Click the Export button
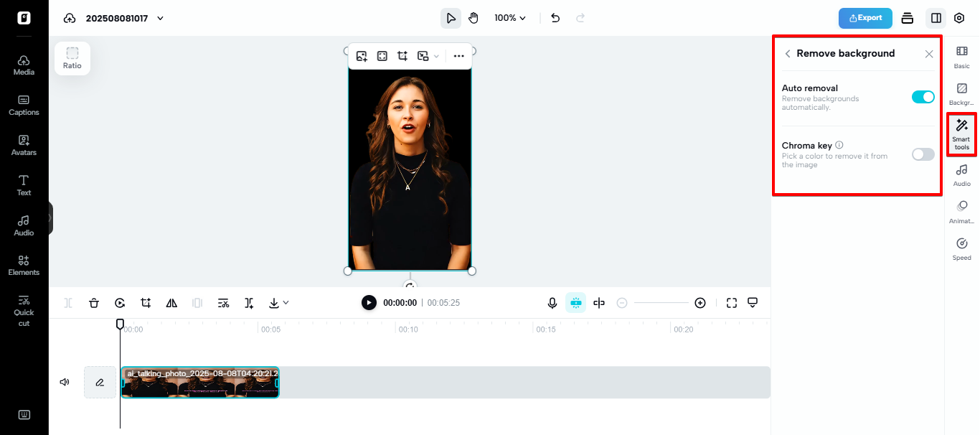The height and width of the screenshot is (435, 980). point(865,18)
